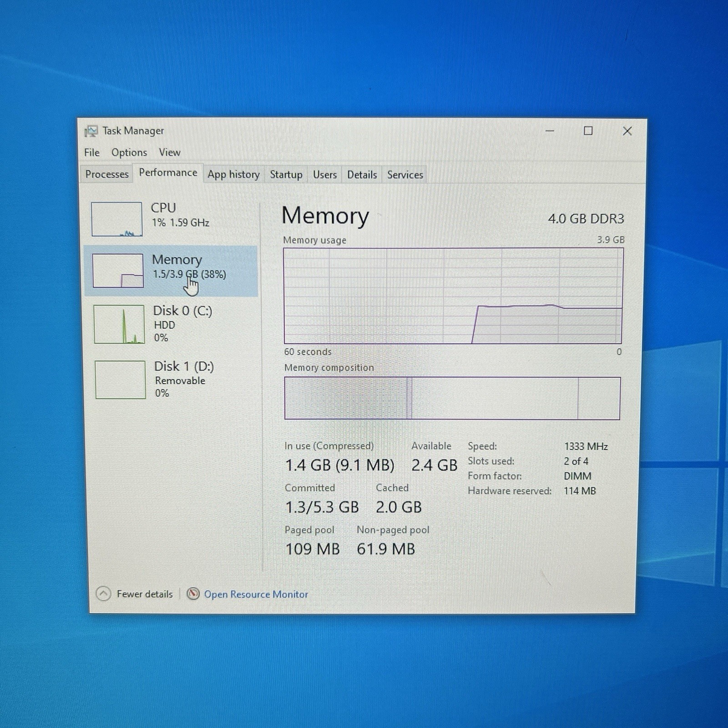Switch to the Startup tab
Image resolution: width=728 pixels, height=728 pixels.
click(286, 174)
